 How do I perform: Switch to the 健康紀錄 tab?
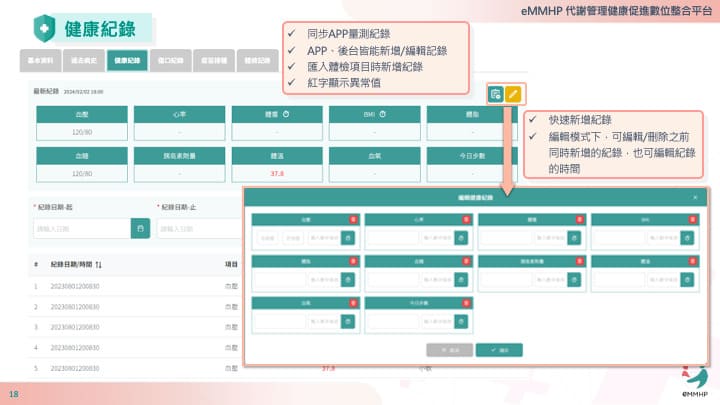tap(128, 60)
